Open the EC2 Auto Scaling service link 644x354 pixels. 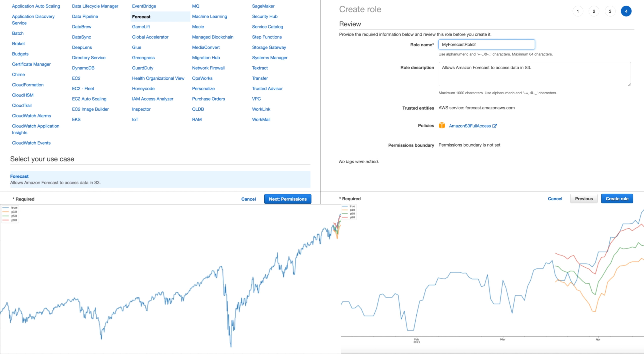click(89, 99)
